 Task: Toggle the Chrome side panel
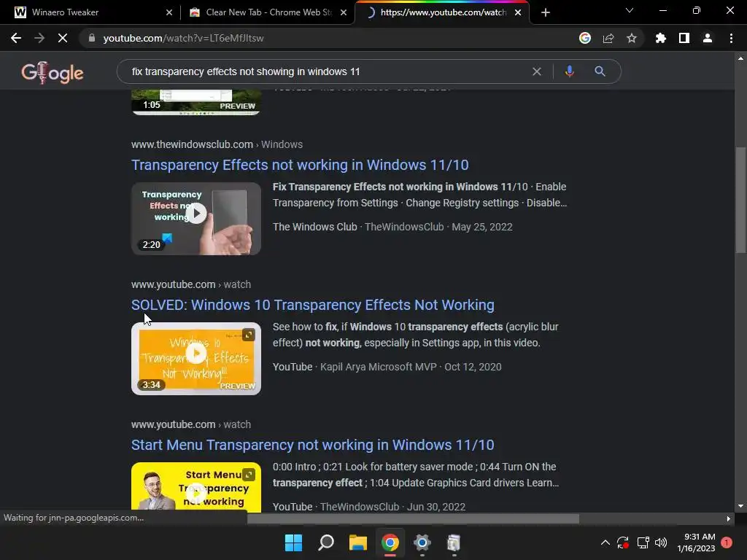tap(684, 38)
